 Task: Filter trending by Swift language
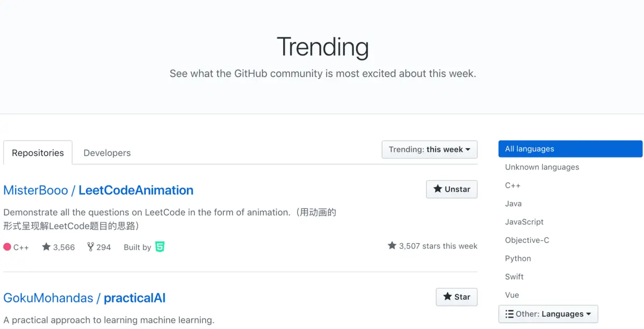(x=514, y=277)
